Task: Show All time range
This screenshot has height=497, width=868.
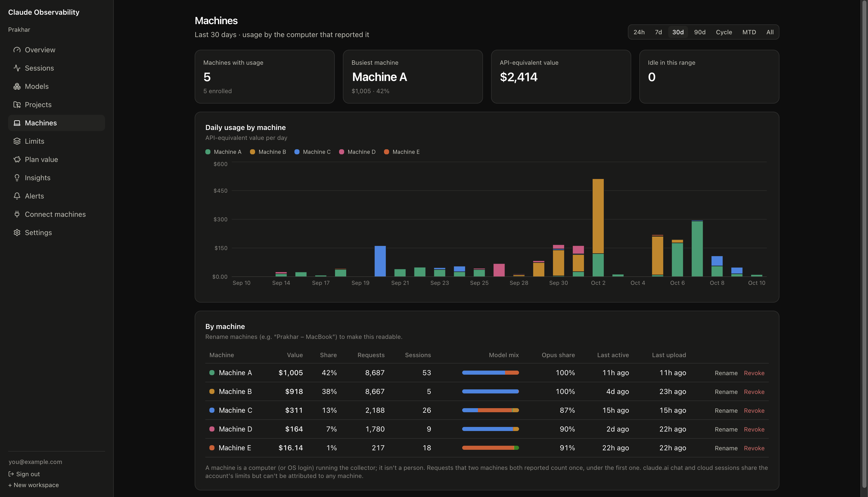Action: [770, 32]
